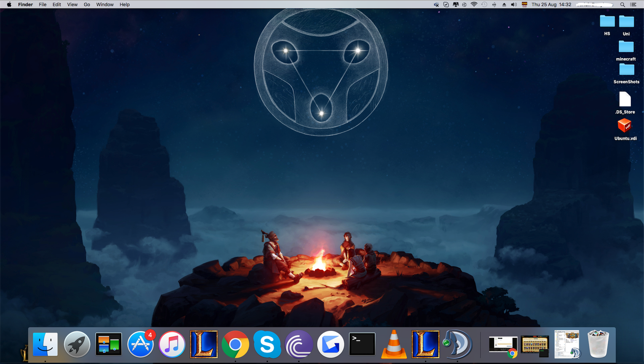Open Notification Center list icon
This screenshot has width=644, height=364.
pos(633,5)
